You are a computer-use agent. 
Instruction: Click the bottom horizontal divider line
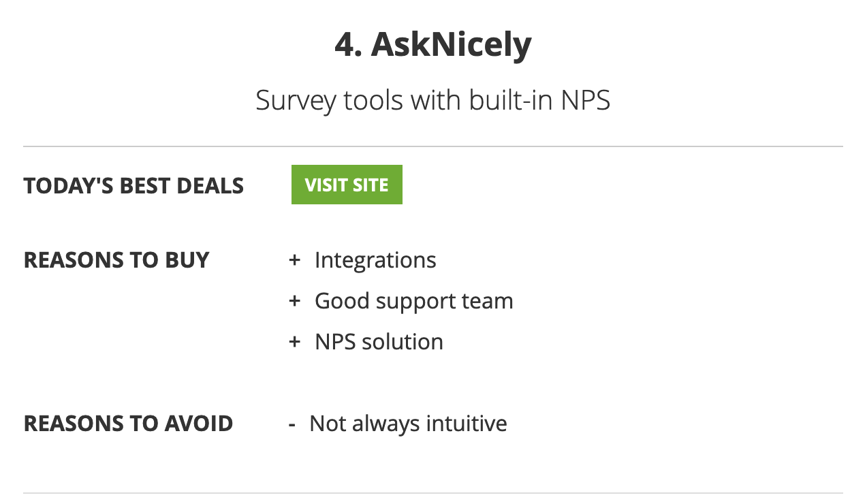433,492
